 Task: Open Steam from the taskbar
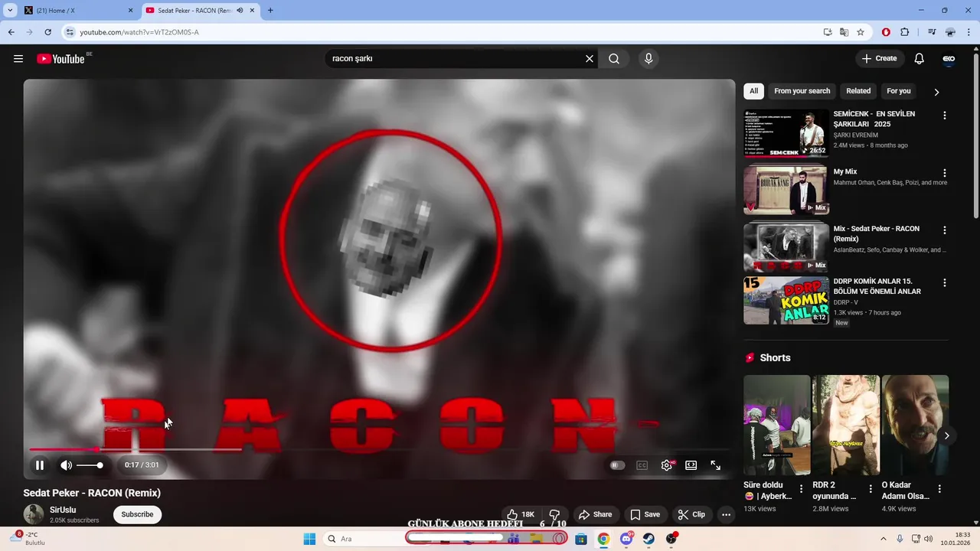click(x=649, y=539)
